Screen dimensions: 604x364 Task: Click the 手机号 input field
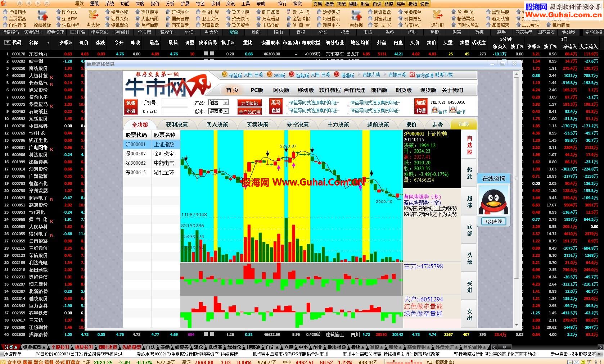click(x=175, y=103)
